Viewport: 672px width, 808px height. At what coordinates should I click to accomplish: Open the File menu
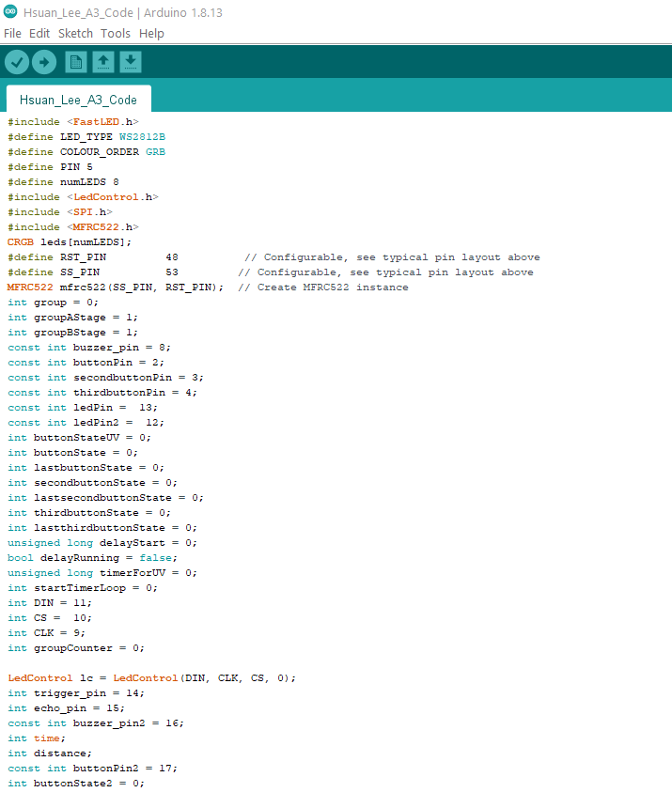coord(12,34)
